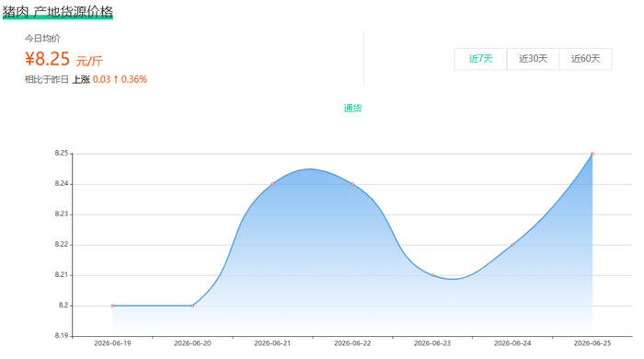Click the 2026-06-24 data point at 8.22
The height and width of the screenshot is (359, 644).
512,245
